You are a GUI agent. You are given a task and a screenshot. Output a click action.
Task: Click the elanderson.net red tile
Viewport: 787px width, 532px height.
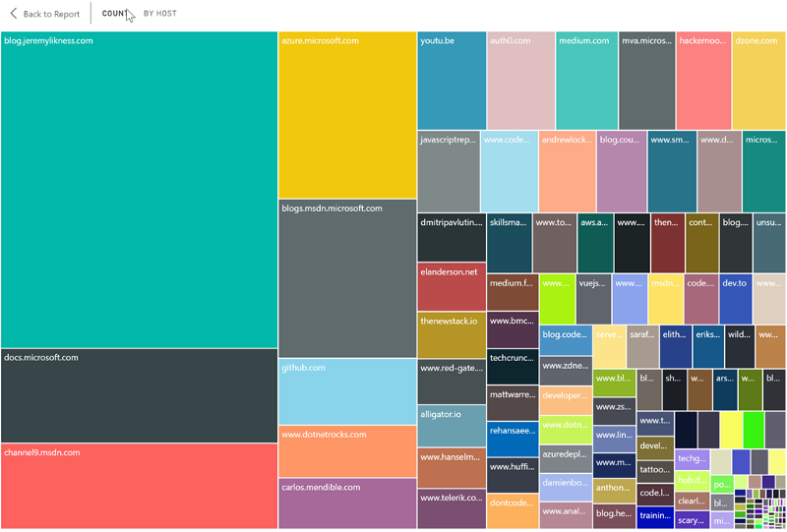452,287
